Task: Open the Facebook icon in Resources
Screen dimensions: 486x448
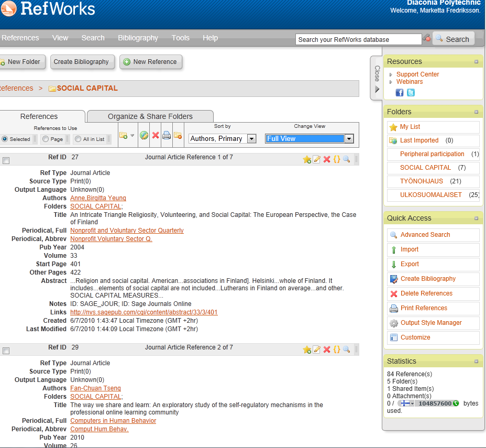Action: point(400,92)
